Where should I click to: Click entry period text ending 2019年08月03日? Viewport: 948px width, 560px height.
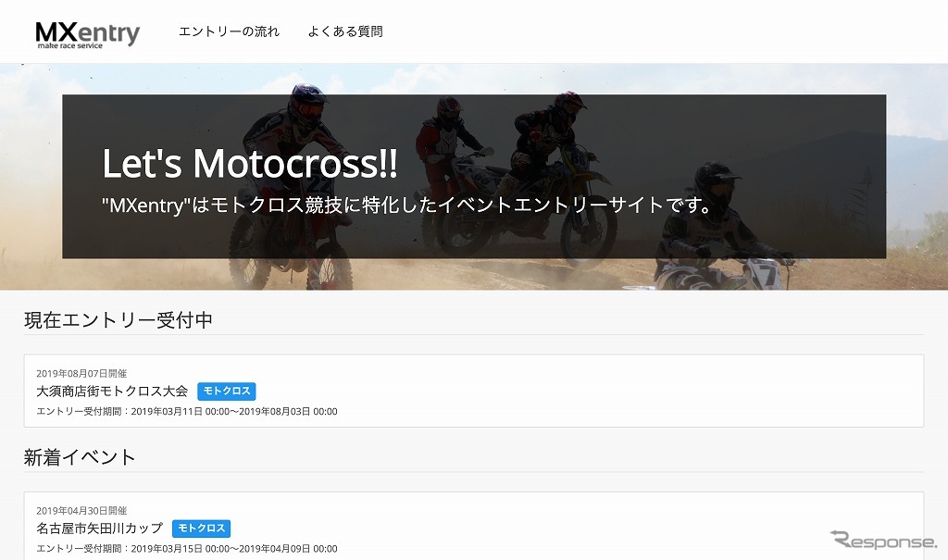tap(186, 411)
